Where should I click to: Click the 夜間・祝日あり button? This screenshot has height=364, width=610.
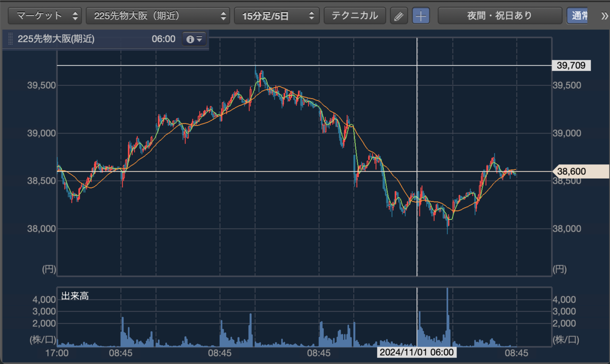(500, 16)
